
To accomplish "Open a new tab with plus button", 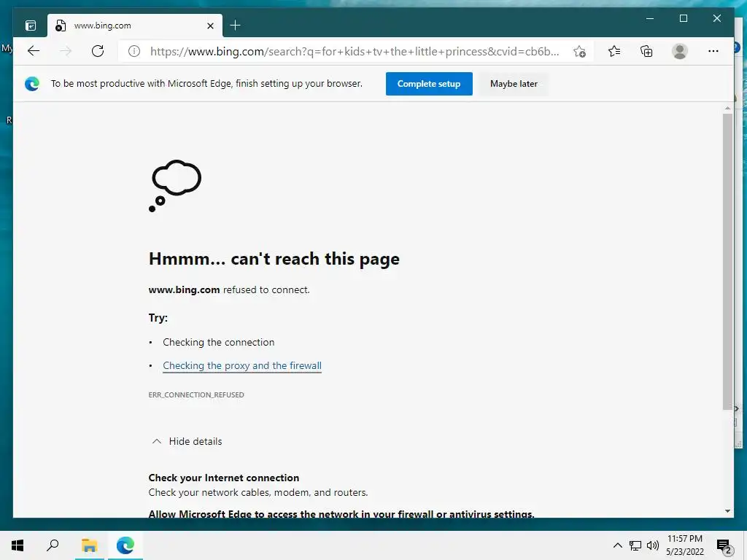I will 236,26.
